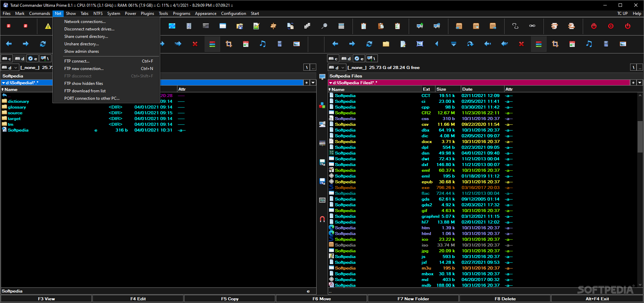This screenshot has height=303, width=644.
Task: Open the Commands menu
Action: [40, 14]
